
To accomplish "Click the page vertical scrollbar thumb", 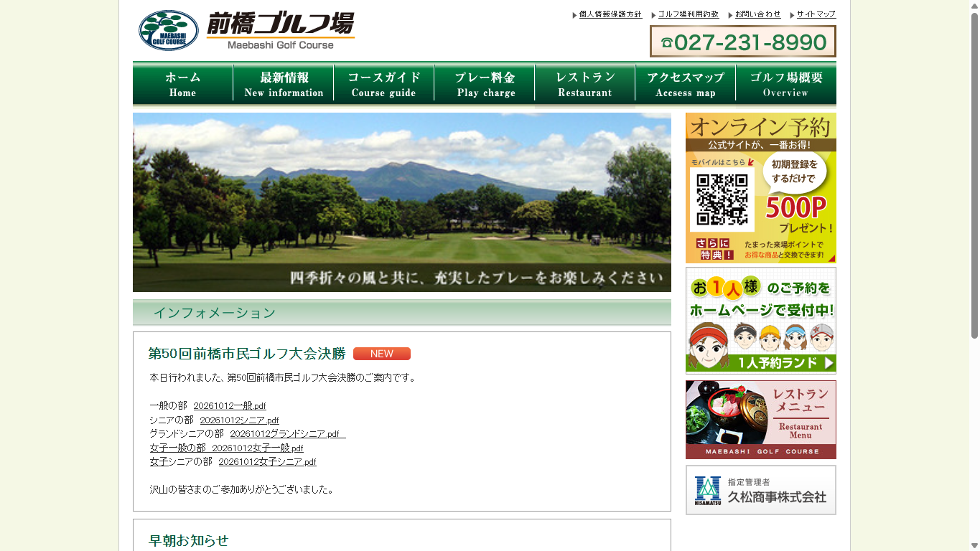I will point(974,176).
